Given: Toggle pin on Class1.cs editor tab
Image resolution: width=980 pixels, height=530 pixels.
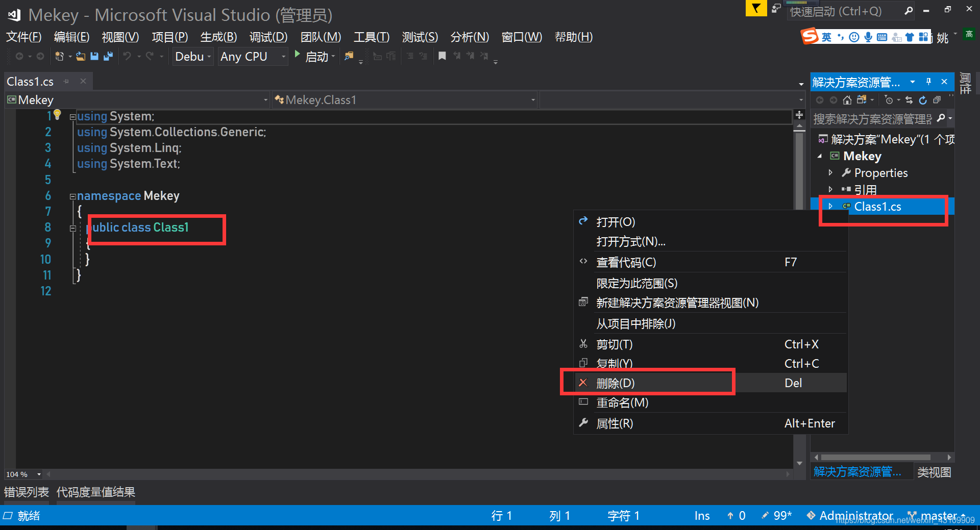Looking at the screenshot, I should pyautogui.click(x=66, y=81).
